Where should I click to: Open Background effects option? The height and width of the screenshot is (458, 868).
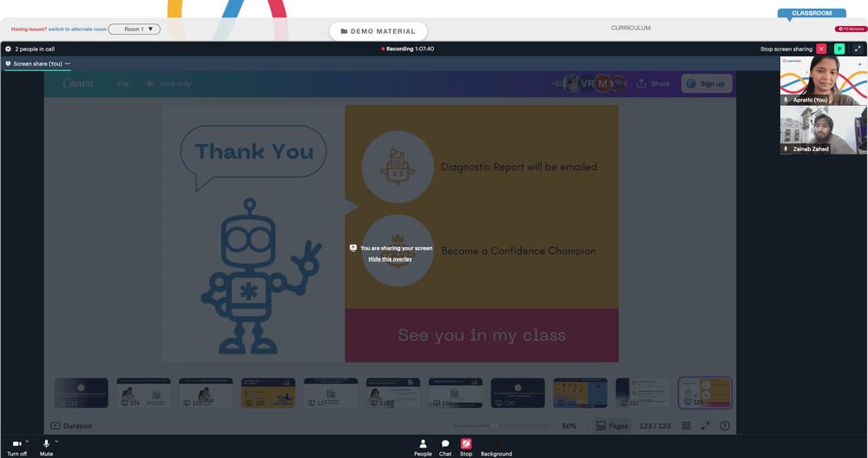pos(496,448)
